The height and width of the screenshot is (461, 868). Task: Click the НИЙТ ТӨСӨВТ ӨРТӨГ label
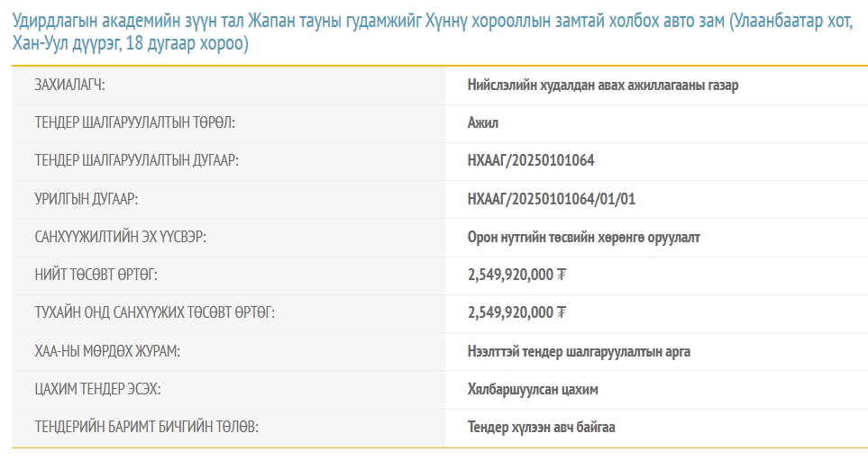[102, 276]
